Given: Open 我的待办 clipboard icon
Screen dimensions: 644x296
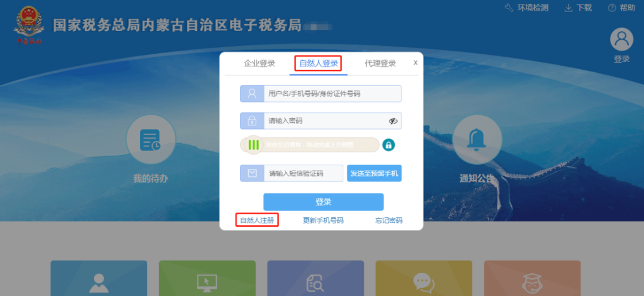Looking at the screenshot, I should [151, 140].
